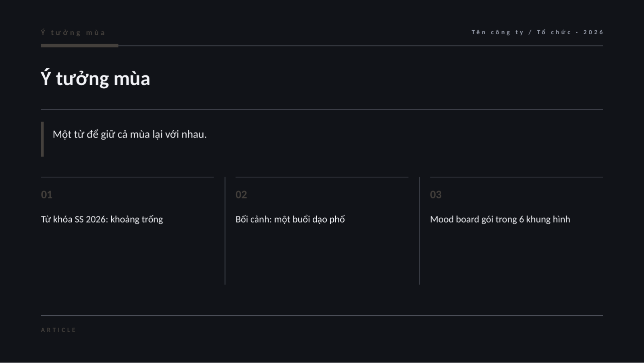Screen dimensions: 644x363
Task: Click the horizontal rule above the footer 'ARTICLE'
Action: point(322,315)
